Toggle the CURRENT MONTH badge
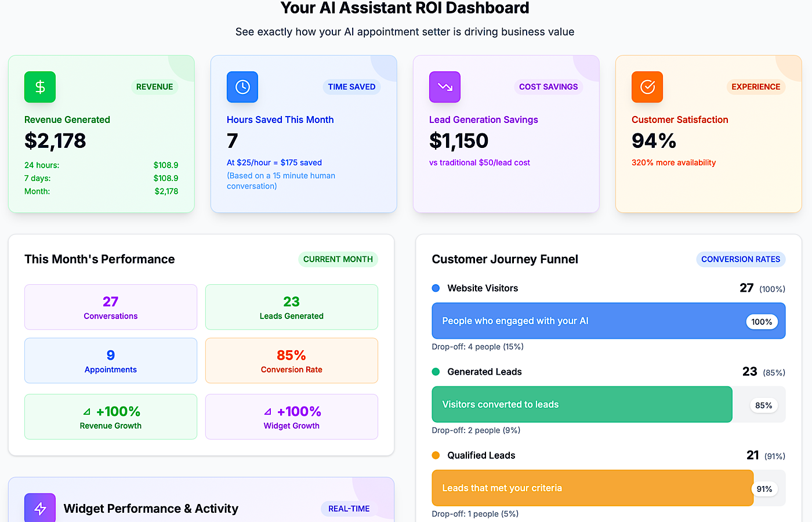Viewport: 812px width, 522px height. click(338, 259)
